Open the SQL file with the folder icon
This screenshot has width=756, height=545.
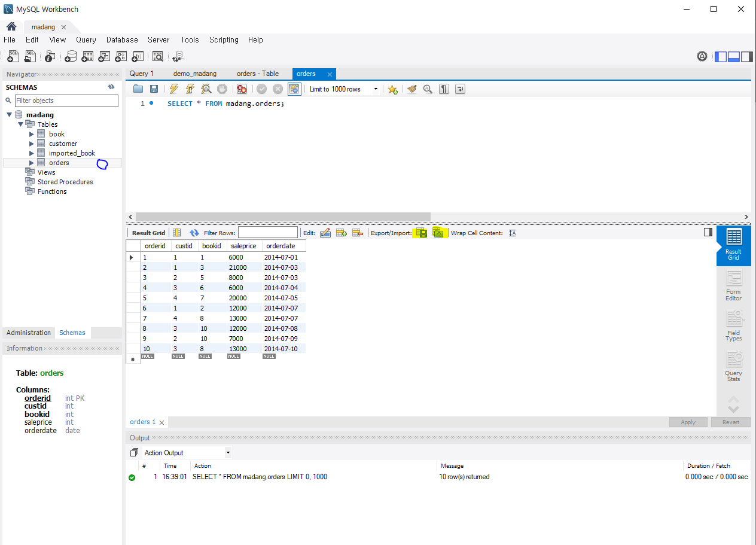[x=138, y=89]
